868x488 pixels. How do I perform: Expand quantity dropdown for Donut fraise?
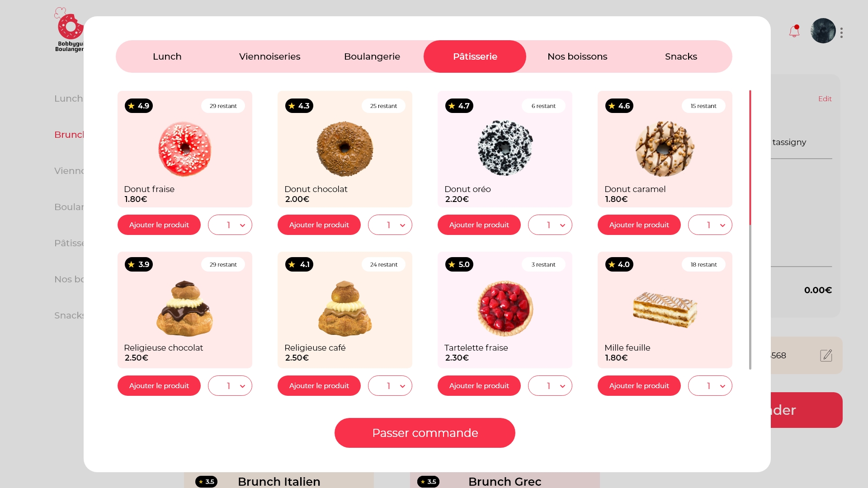point(230,225)
